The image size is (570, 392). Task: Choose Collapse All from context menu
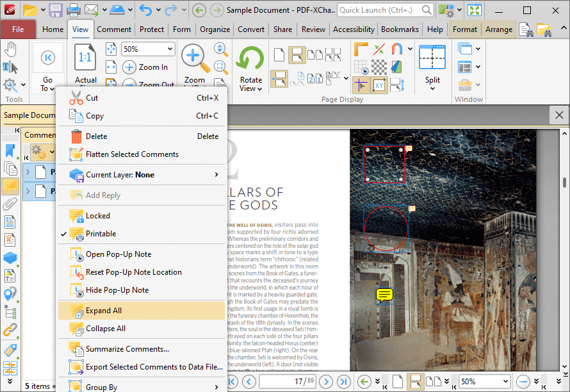coord(142,329)
